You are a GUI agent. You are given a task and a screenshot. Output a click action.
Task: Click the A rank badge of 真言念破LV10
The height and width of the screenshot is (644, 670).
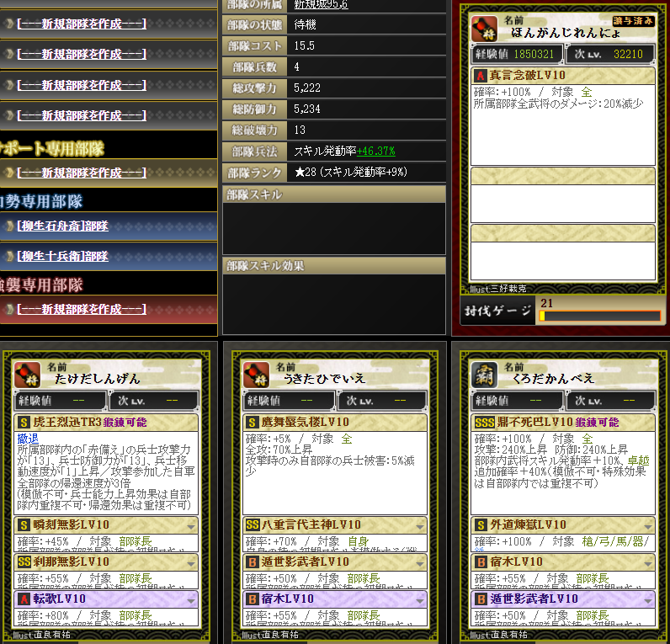point(481,76)
